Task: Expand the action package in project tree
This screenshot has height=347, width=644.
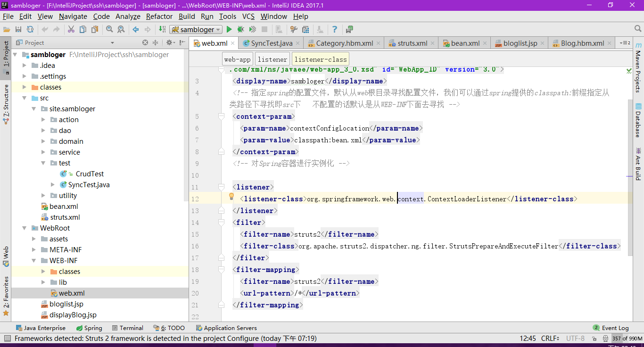Action: click(x=43, y=120)
